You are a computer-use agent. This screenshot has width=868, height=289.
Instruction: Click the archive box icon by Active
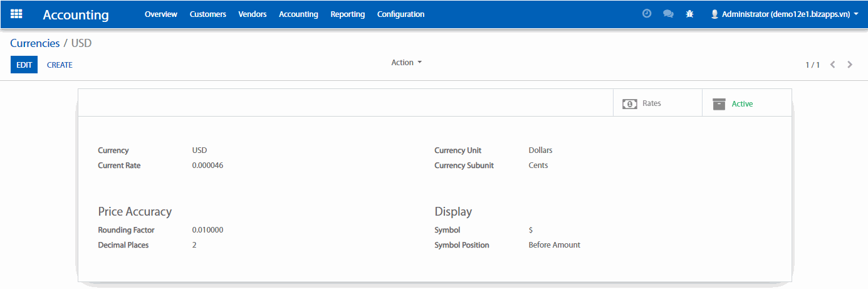[719, 103]
